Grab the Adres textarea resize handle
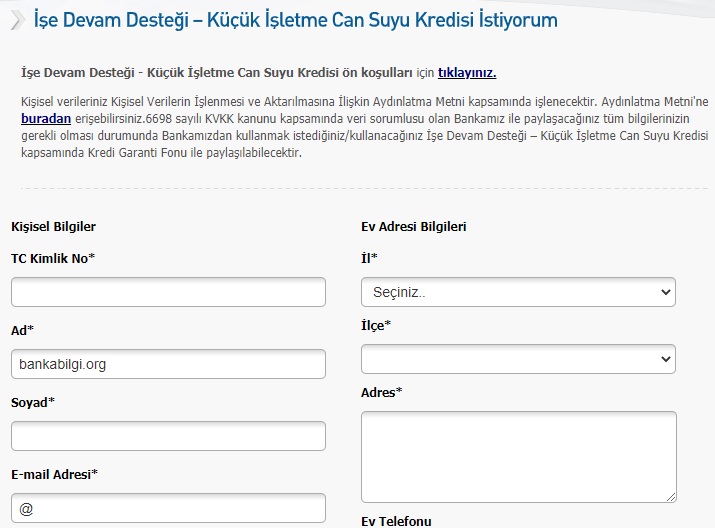The width and height of the screenshot is (715, 528). 671,497
